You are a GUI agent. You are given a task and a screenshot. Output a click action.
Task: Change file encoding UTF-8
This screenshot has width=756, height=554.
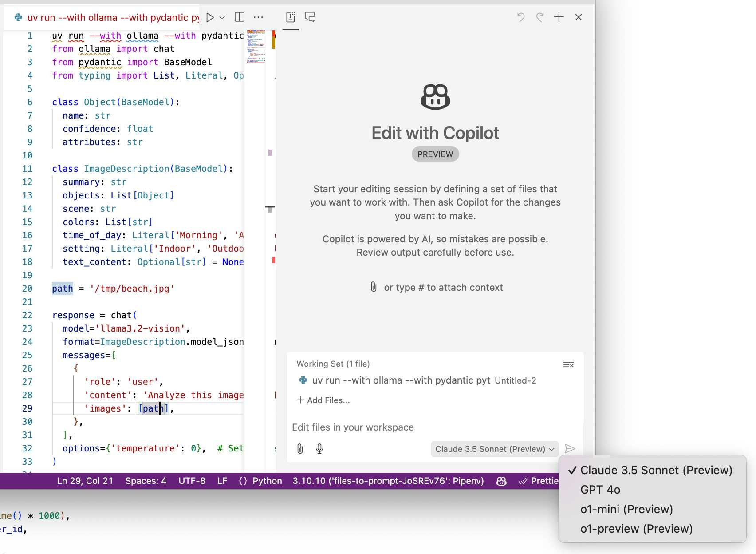click(192, 481)
